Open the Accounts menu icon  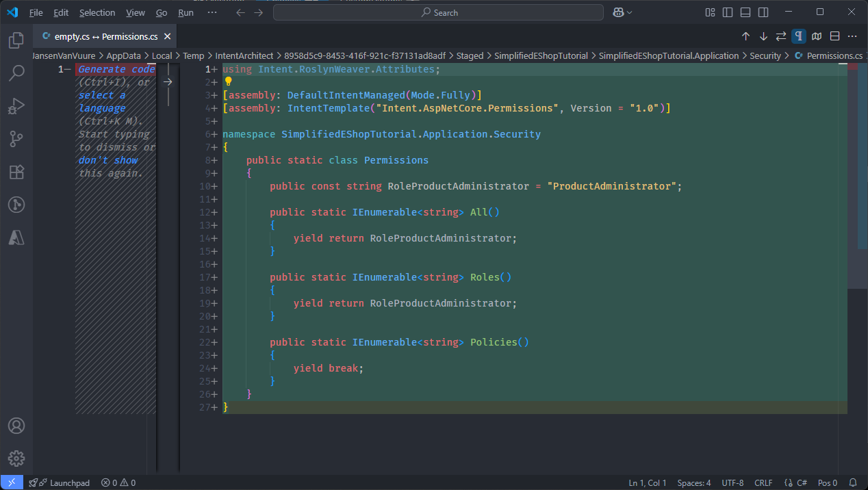[16, 426]
